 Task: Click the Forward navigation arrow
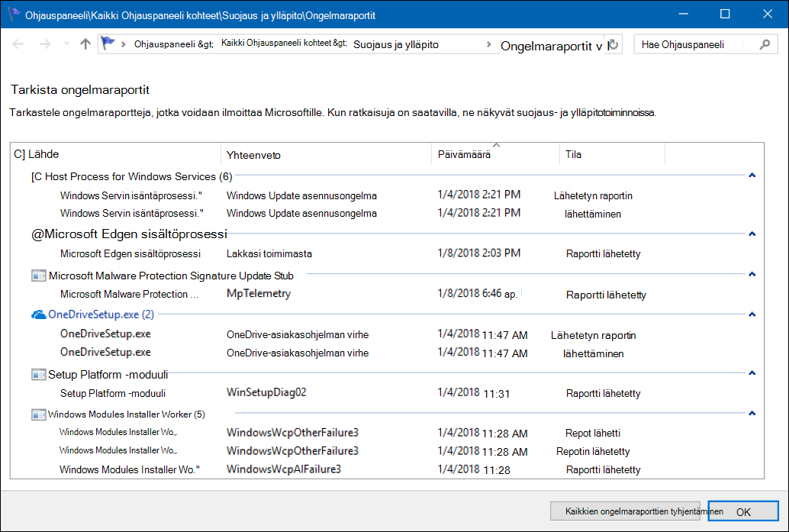[45, 44]
